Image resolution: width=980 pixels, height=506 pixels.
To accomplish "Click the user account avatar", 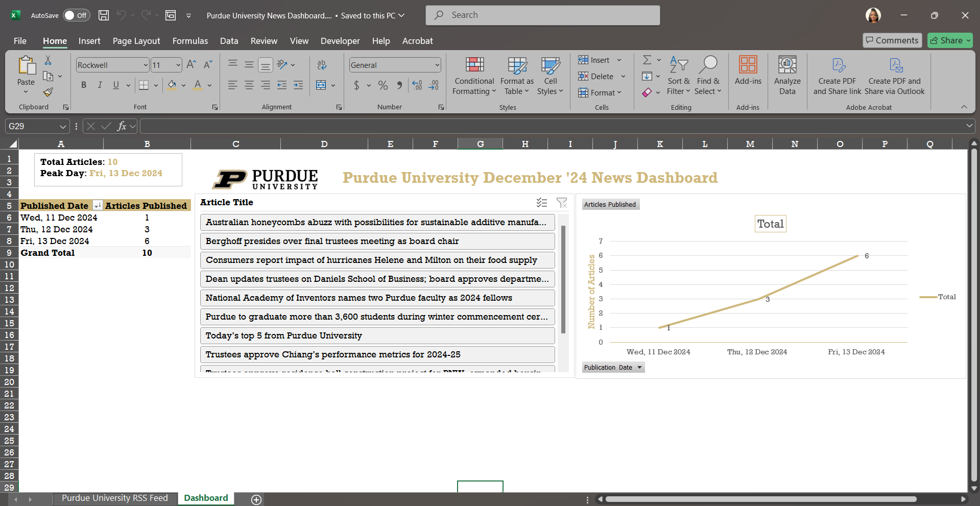I will click(x=873, y=15).
